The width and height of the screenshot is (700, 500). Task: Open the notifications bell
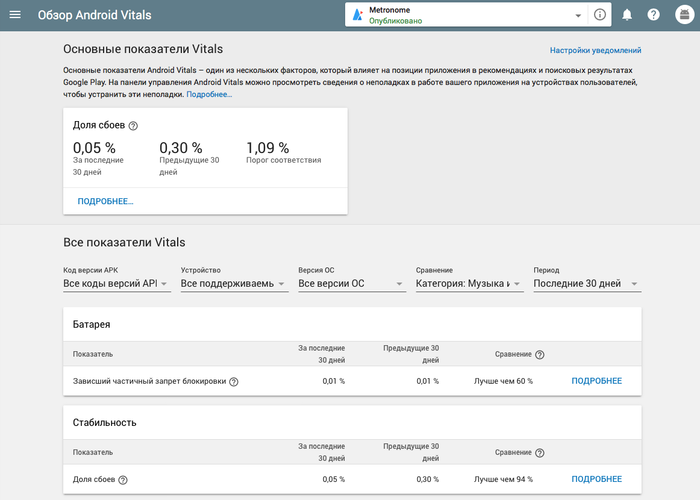click(x=627, y=15)
